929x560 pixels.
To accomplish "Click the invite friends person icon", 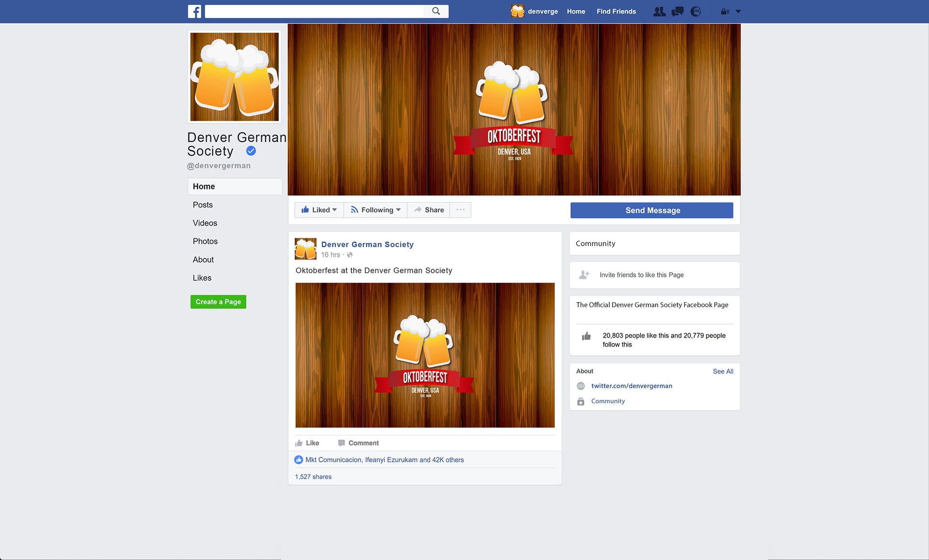I will (x=584, y=275).
